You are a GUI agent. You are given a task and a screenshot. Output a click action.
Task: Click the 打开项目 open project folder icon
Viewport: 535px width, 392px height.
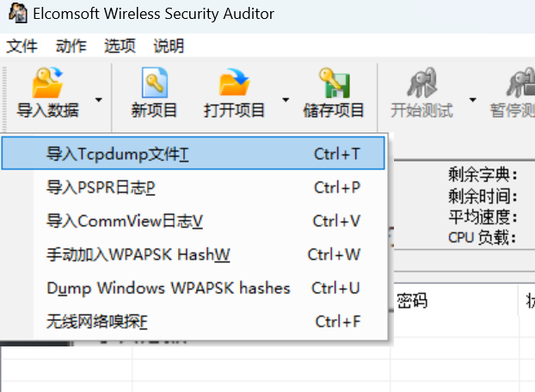click(234, 83)
